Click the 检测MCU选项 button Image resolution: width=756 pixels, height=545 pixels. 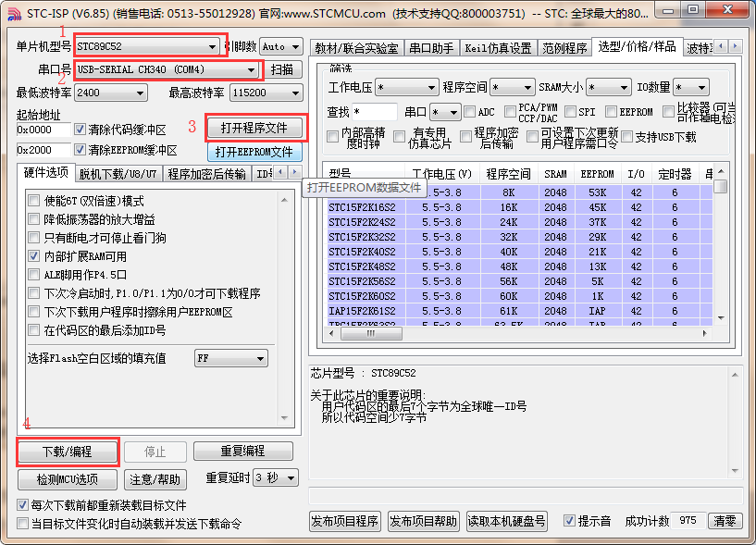(x=67, y=479)
